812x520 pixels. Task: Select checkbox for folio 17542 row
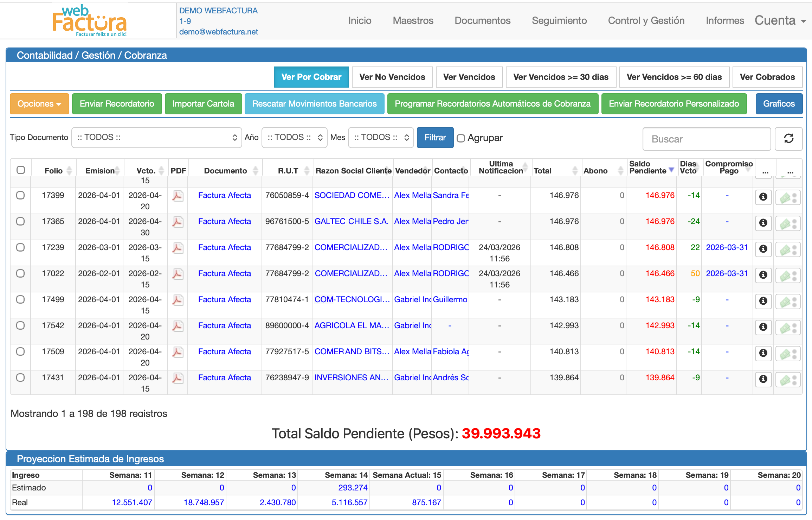tap(20, 325)
